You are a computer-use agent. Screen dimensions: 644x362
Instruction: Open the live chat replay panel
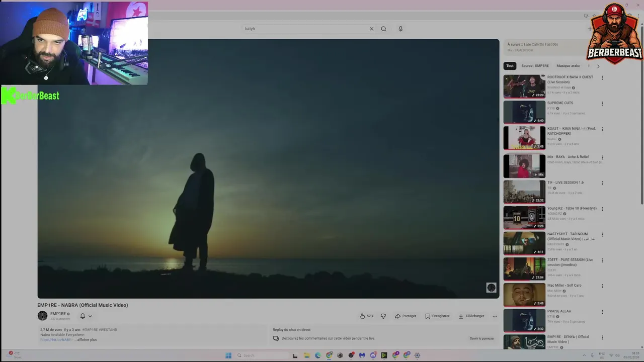click(481, 338)
